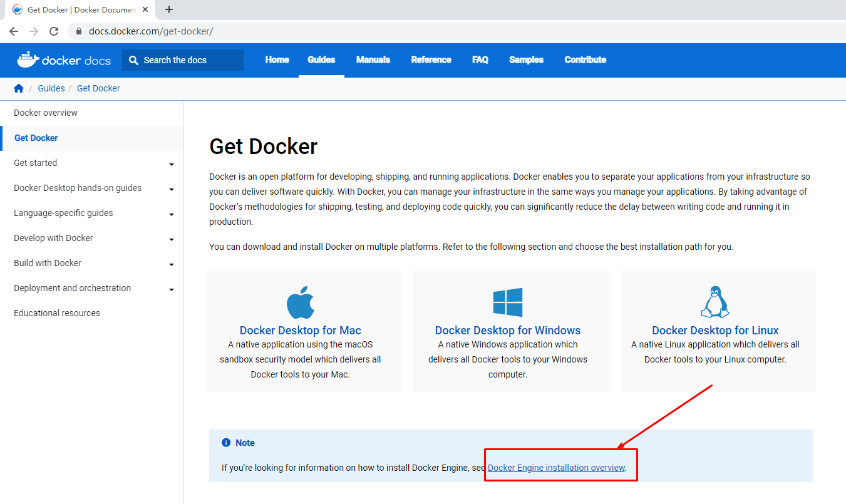Screen dimensions: 846x504
Task: Click the Note label text
Action: (x=245, y=443)
